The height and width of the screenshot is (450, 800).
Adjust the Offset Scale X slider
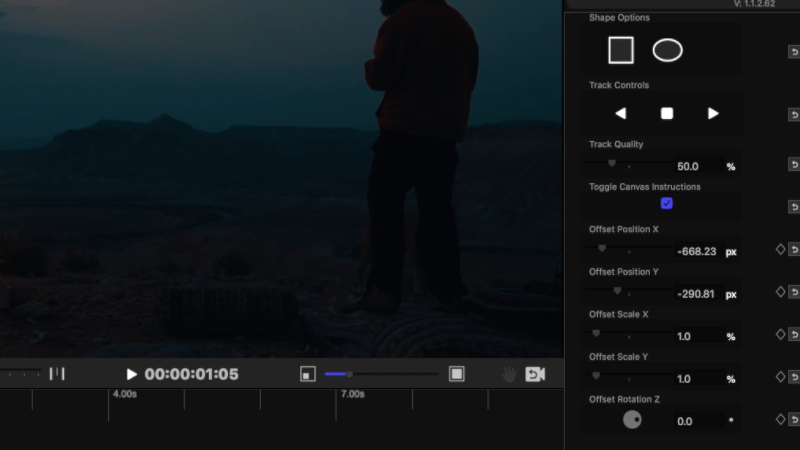(629, 334)
